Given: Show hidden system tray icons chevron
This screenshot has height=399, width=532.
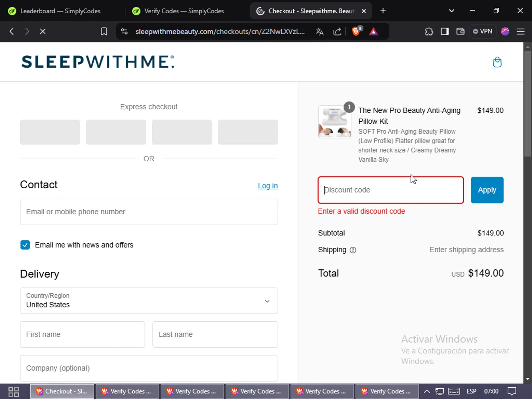Looking at the screenshot, I should [427, 392].
